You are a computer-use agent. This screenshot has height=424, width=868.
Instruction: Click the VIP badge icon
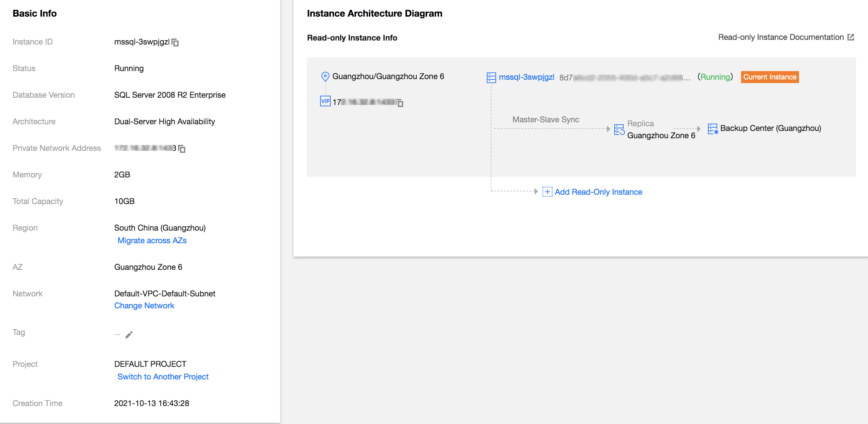point(325,101)
